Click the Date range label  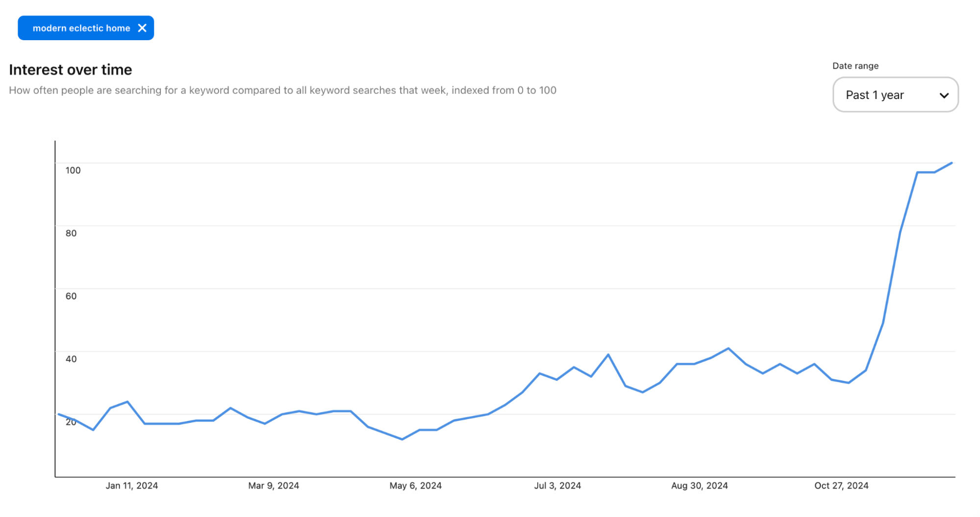coord(855,66)
